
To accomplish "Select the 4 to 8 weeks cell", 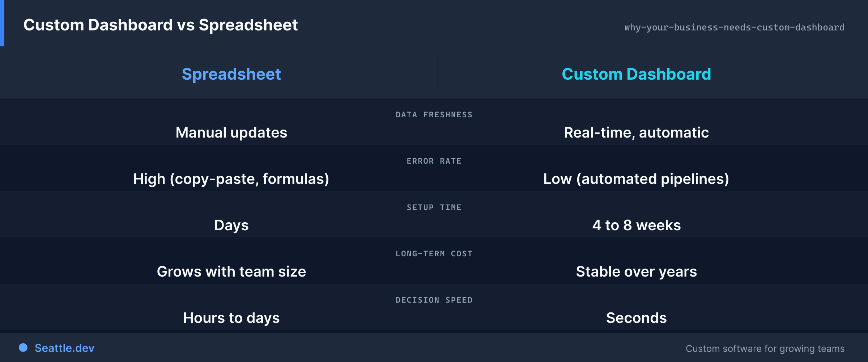I will [636, 226].
